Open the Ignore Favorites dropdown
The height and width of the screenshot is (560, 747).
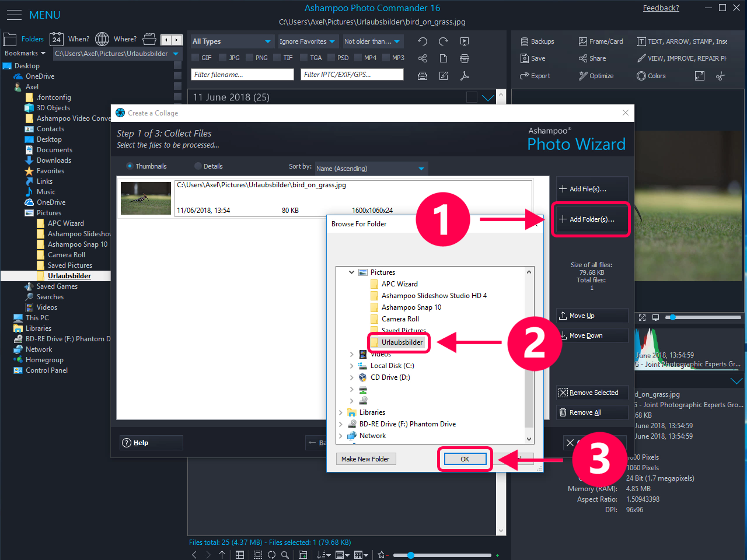tap(307, 41)
